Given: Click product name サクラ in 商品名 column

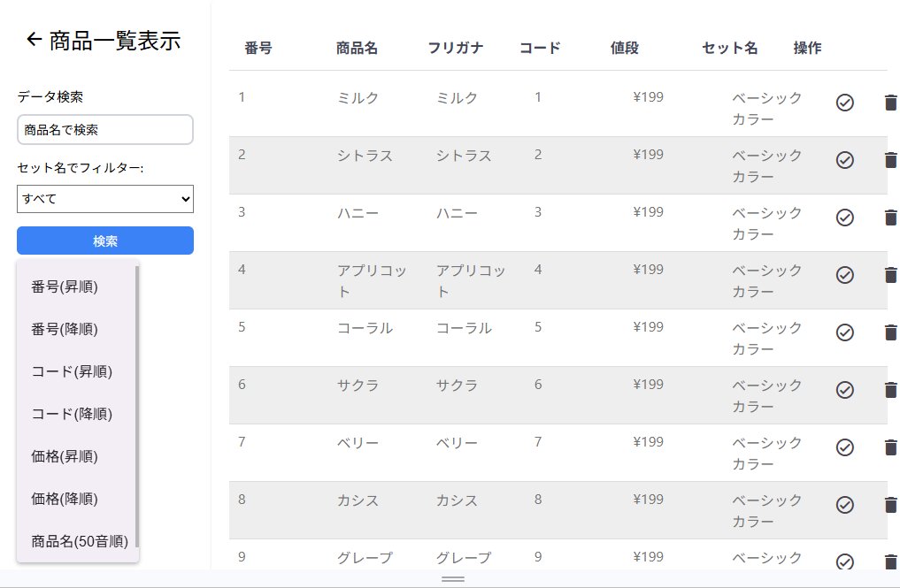Looking at the screenshot, I should coord(358,385).
